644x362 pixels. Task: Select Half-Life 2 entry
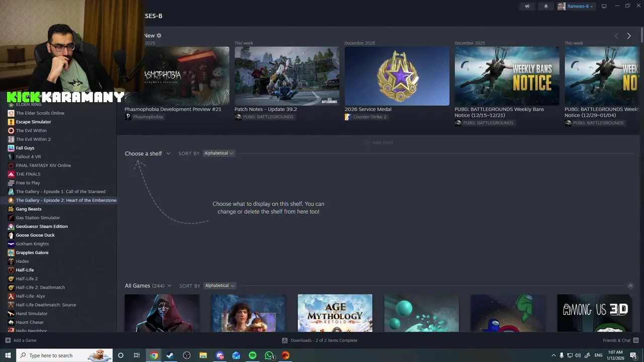(27, 279)
